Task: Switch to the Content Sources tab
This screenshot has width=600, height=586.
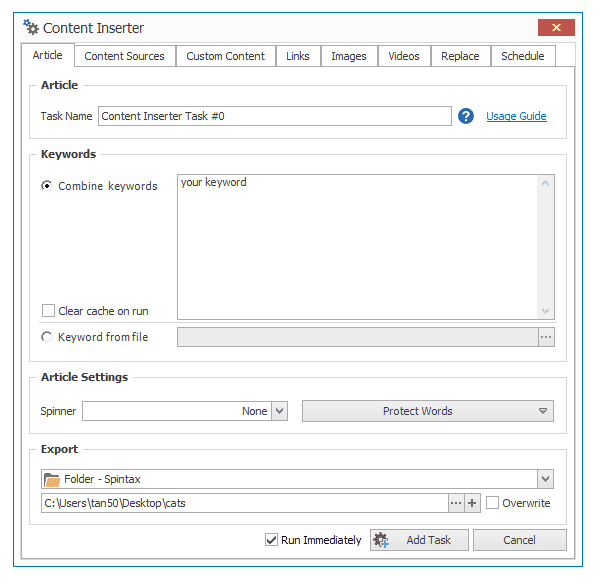Action: (x=125, y=56)
